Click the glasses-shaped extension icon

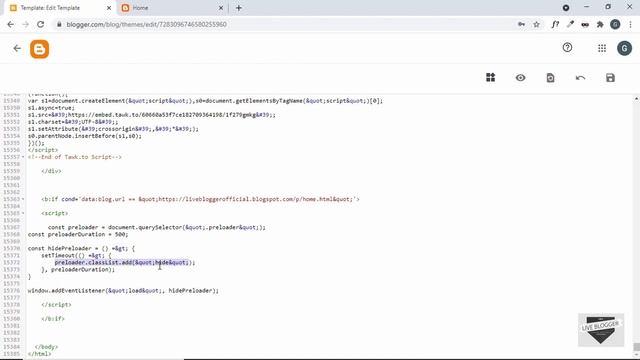coord(585,24)
